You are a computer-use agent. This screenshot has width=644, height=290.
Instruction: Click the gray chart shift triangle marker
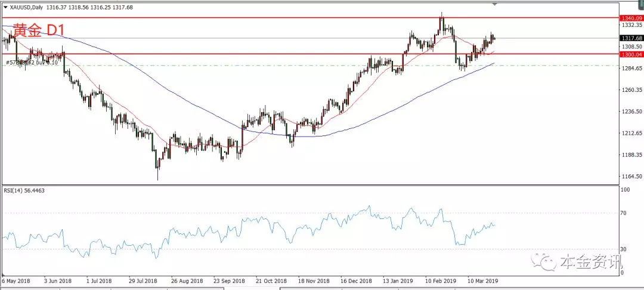[494, 5]
